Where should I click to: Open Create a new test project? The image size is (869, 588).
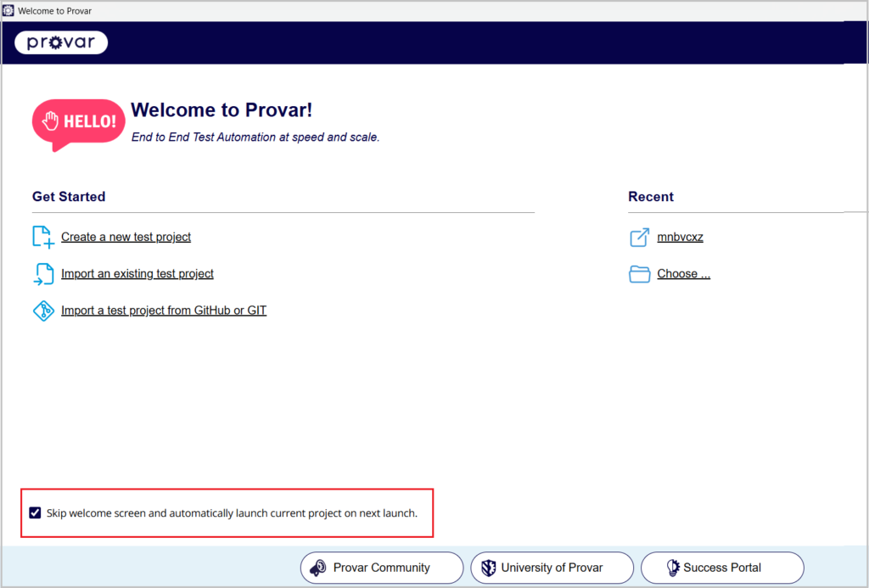[x=126, y=237]
